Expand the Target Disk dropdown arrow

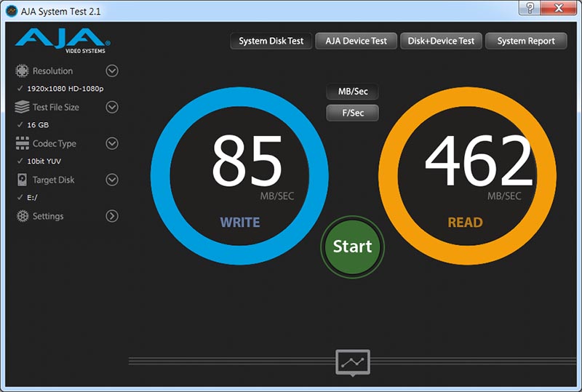(112, 180)
